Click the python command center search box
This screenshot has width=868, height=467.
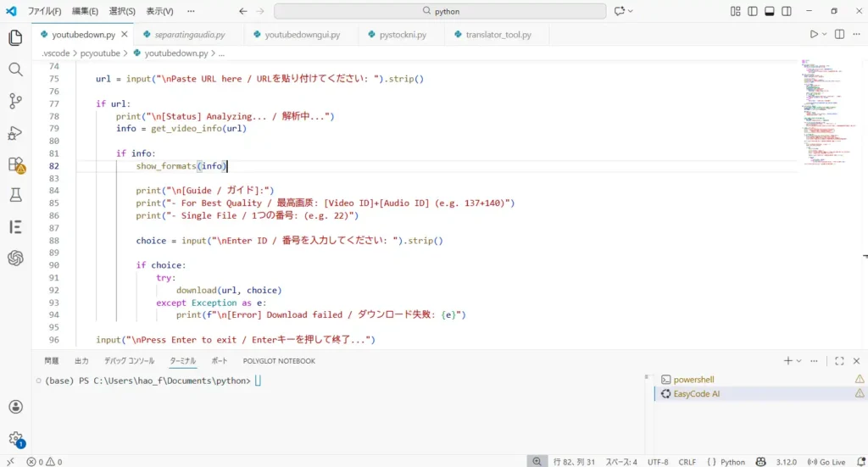click(440, 11)
